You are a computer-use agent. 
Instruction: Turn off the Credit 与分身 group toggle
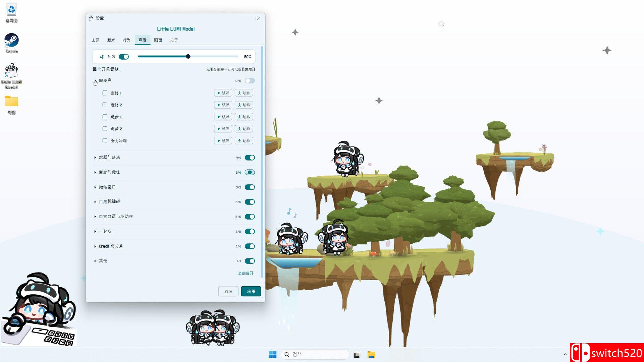point(250,246)
